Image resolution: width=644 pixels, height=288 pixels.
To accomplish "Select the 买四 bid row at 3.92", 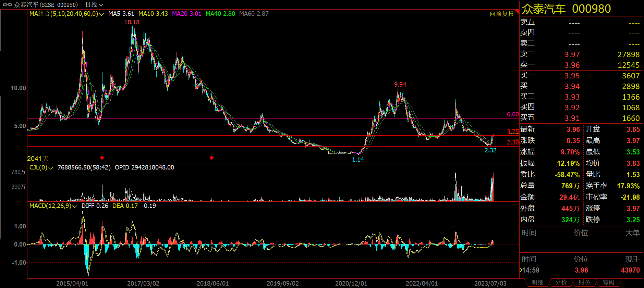I will [580, 108].
